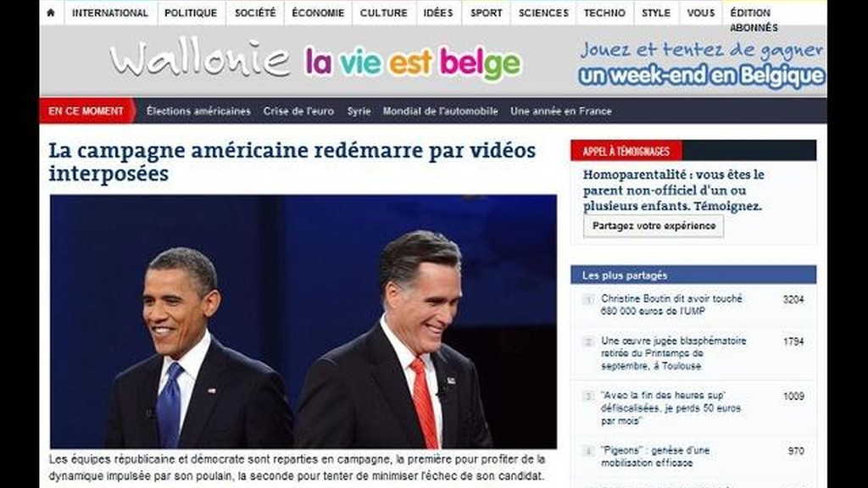Open the Crise de l'euro topic
Screen dimensions: 868x488
299,111
